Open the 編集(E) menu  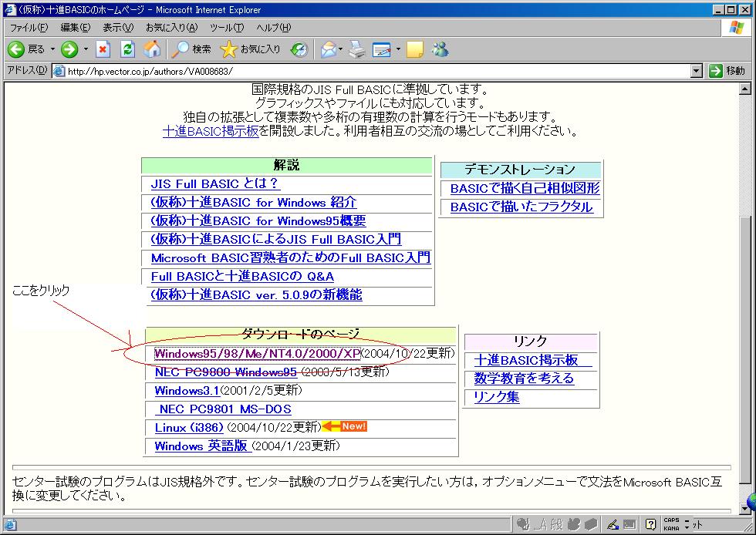(x=76, y=28)
